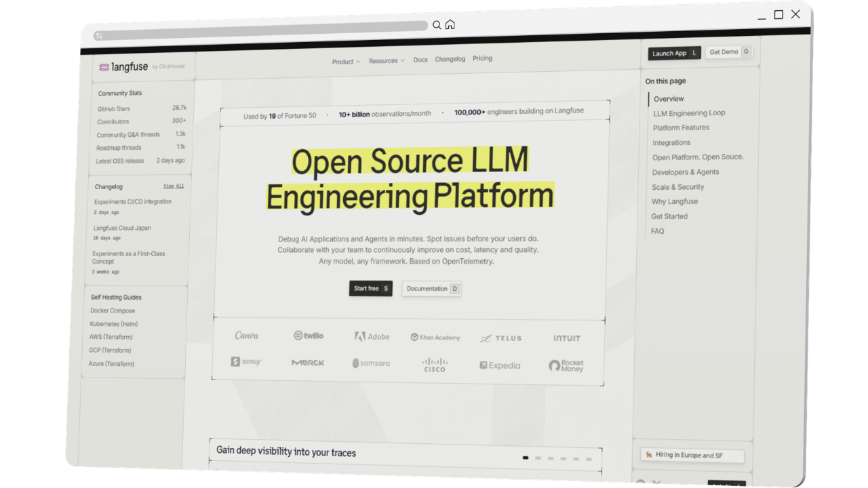Viewport: 868px width, 488px height.
Task: Jump to Developers & Agents section
Action: click(686, 172)
